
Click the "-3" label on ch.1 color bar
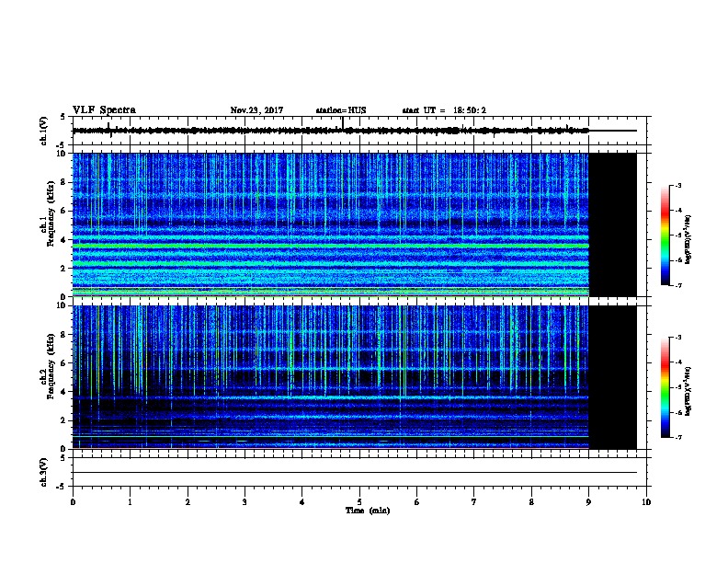678,185
